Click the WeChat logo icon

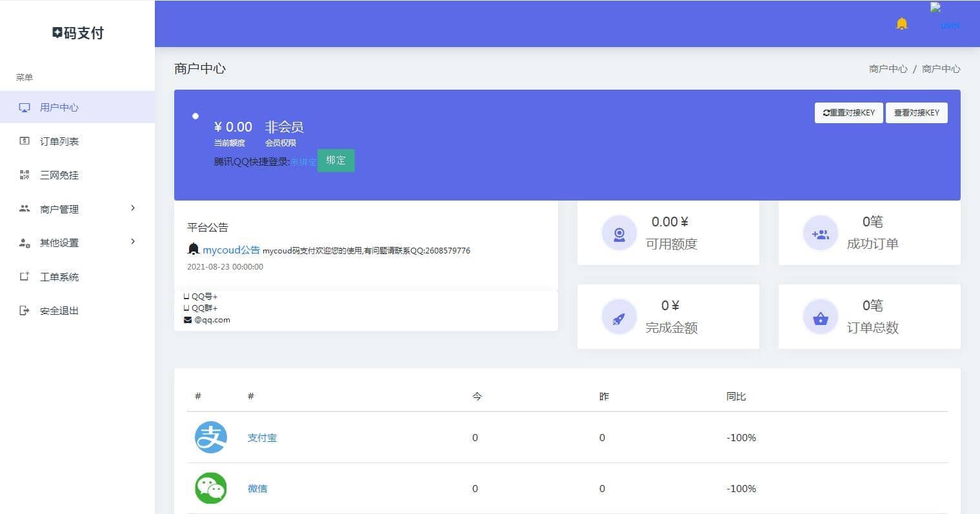[211, 488]
